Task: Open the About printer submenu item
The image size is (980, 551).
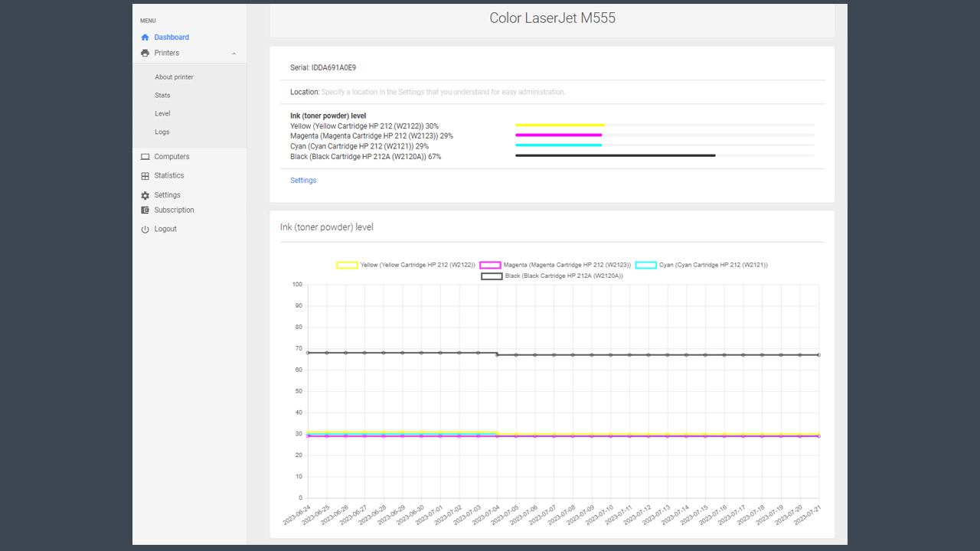Action: point(174,77)
